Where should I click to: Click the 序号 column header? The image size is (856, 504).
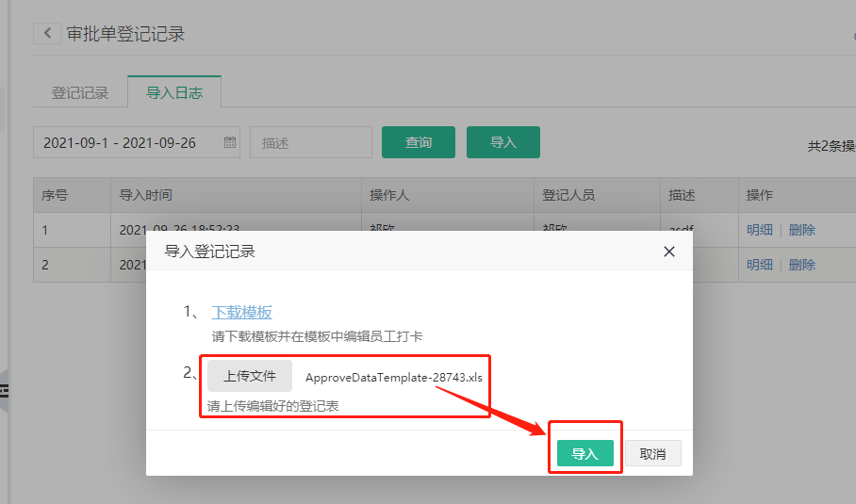(72, 195)
